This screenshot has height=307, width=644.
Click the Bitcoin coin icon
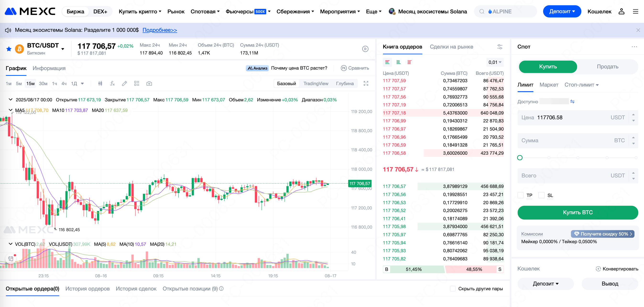[20, 49]
